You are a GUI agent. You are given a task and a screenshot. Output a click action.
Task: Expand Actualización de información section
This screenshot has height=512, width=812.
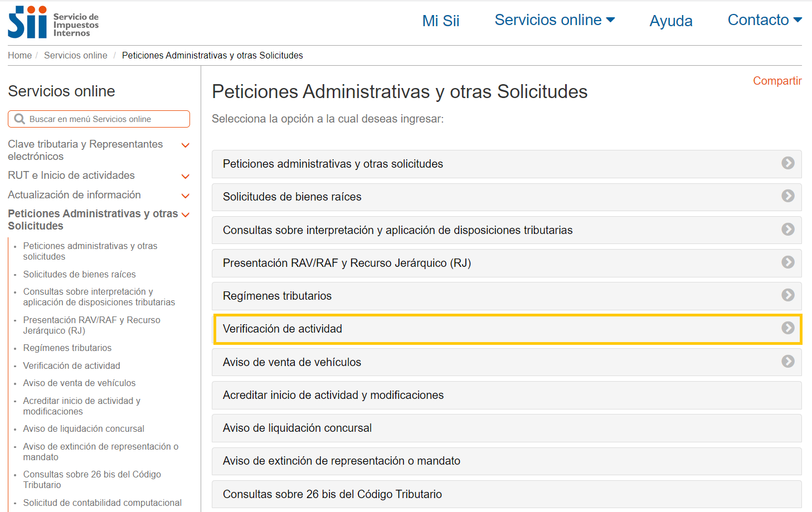[x=186, y=196]
